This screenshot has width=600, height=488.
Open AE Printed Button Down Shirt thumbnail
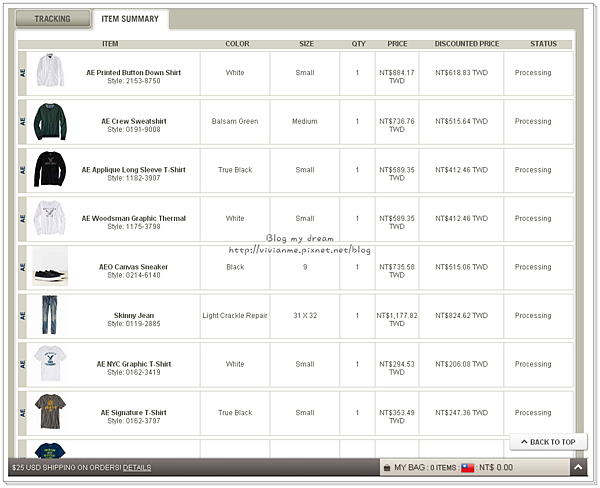(x=50, y=70)
